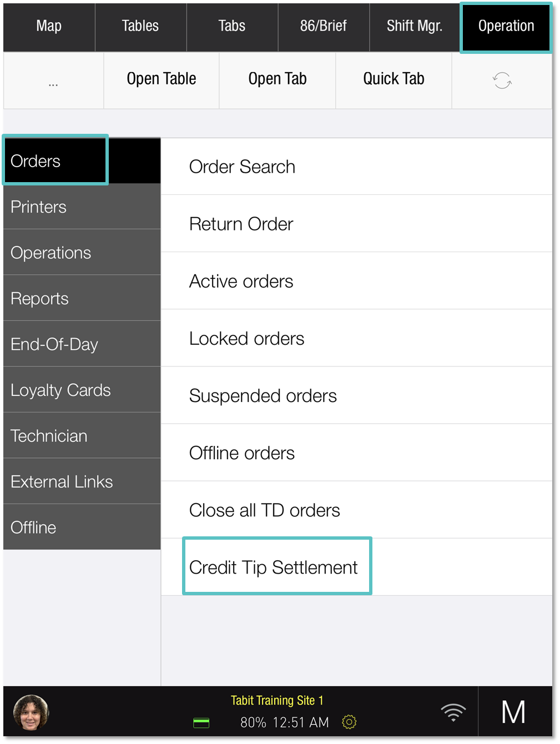Open the Shift Mgr. tab
The height and width of the screenshot is (744, 560).
coord(415,26)
